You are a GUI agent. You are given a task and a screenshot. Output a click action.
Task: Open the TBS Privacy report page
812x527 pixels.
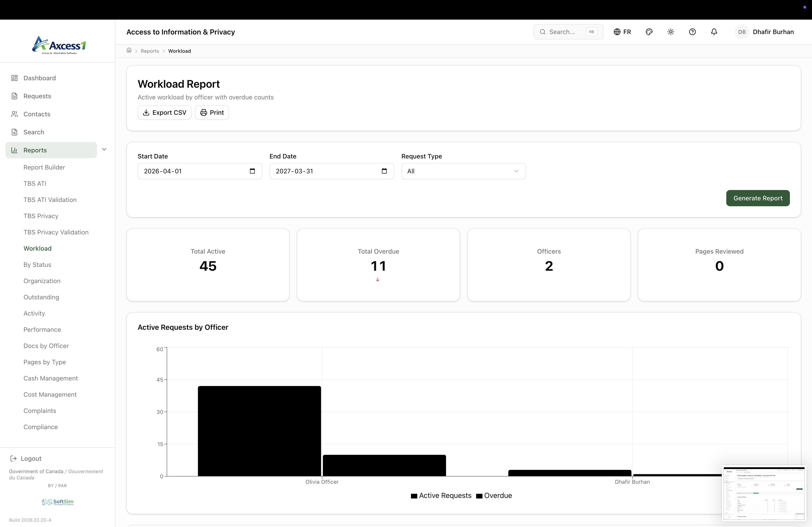(41, 215)
